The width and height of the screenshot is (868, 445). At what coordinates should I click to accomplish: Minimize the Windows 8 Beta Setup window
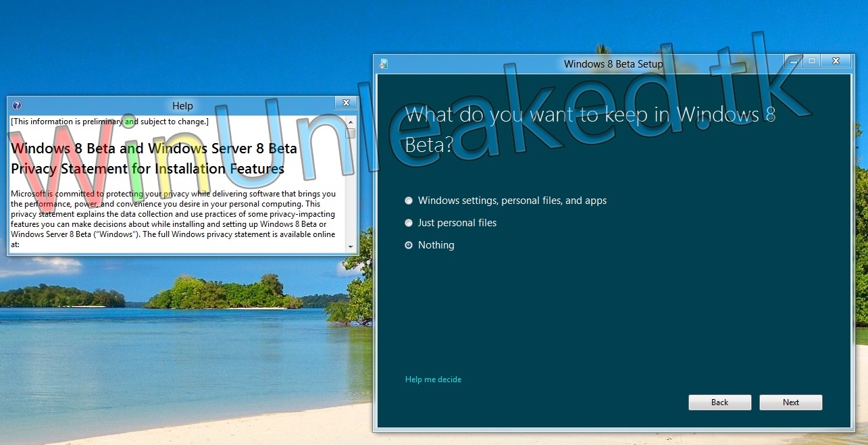(792, 61)
